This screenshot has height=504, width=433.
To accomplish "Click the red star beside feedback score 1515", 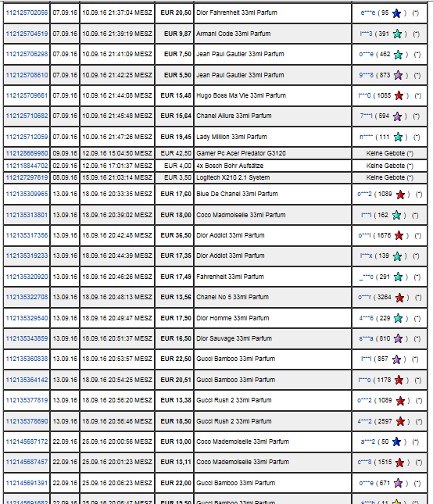I will [x=399, y=463].
